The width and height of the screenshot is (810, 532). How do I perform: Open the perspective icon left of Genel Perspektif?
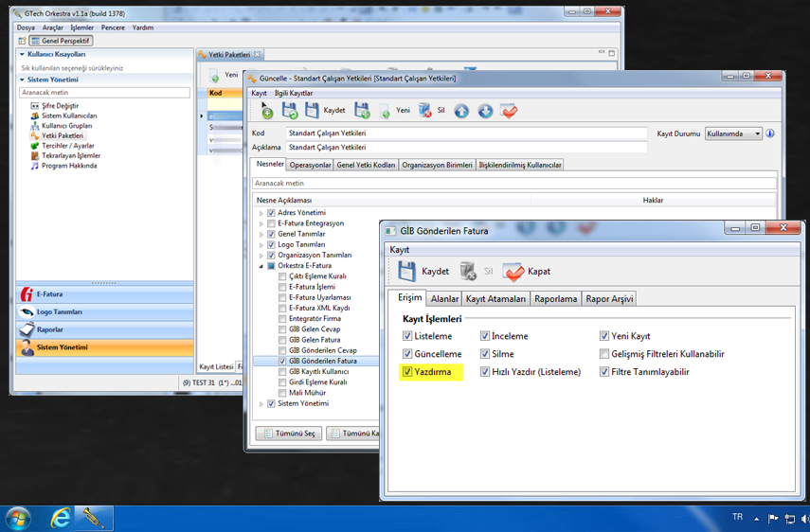tap(22, 41)
